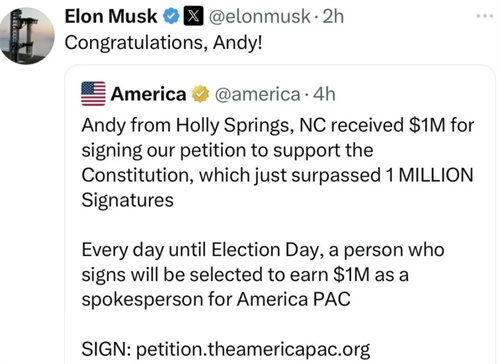
Task: Click the 'Andy from Holly Springs' first paragraph
Action: point(278,163)
